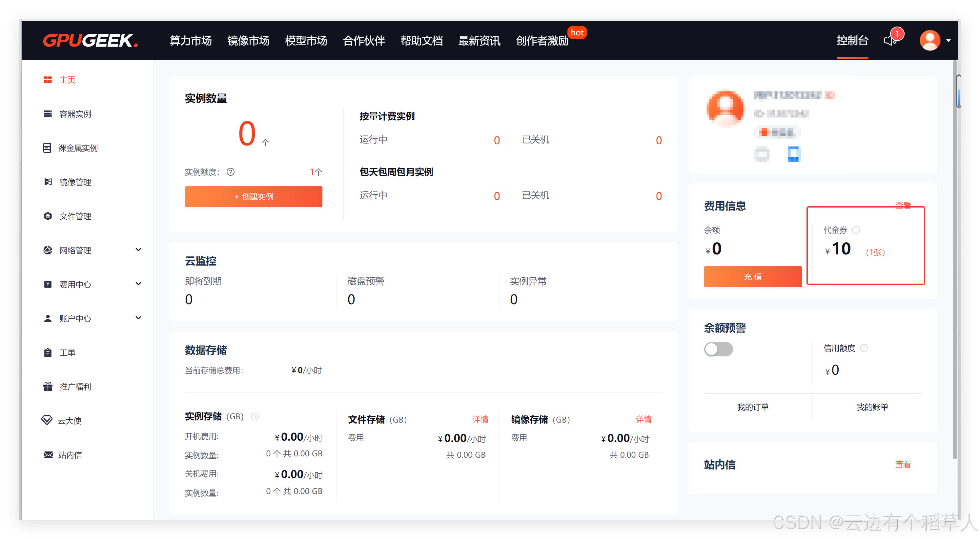Click the 站内信 envelope icon
The image size is (980, 539).
[x=48, y=454]
